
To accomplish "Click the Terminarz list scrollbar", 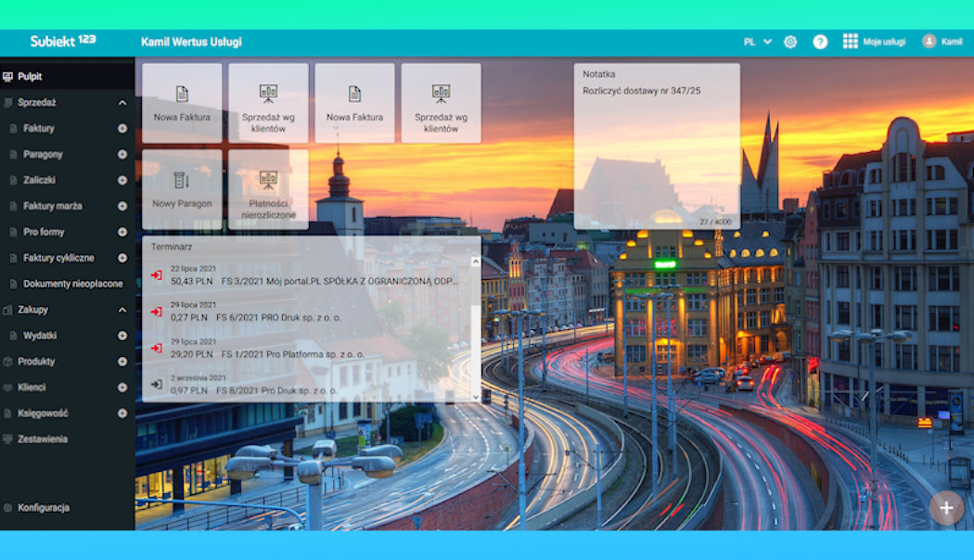I will click(476, 325).
